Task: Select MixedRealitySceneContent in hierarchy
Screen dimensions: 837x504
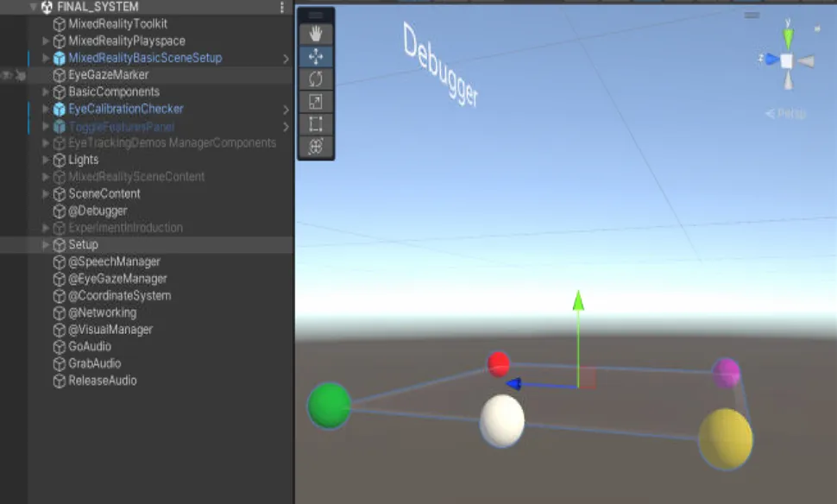Action: point(136,177)
